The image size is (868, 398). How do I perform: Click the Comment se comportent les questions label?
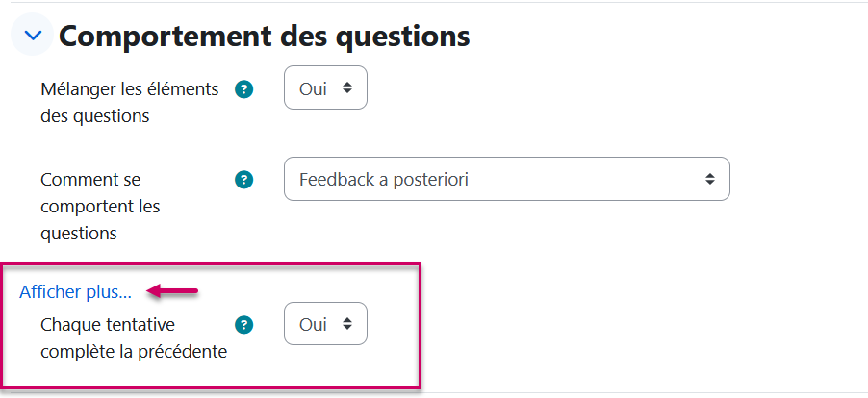coord(100,206)
